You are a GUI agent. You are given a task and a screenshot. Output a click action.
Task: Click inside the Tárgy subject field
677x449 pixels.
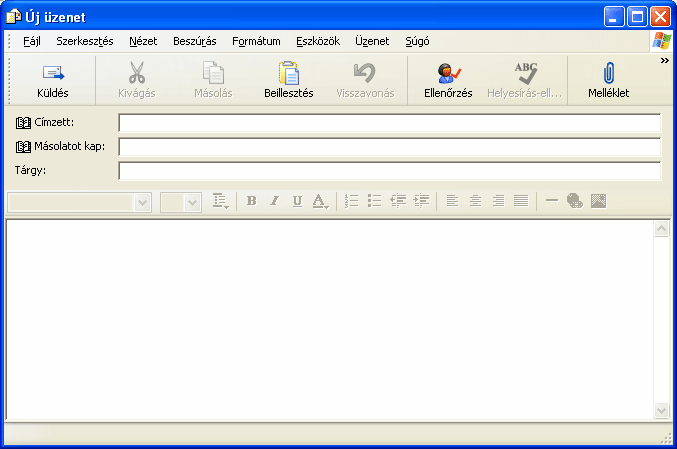[x=390, y=171]
